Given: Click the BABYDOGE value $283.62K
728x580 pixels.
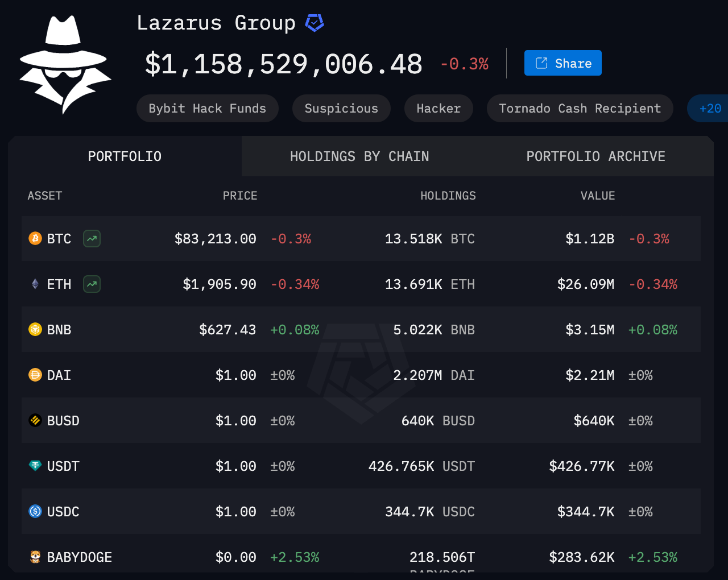Looking at the screenshot, I should tap(582, 557).
